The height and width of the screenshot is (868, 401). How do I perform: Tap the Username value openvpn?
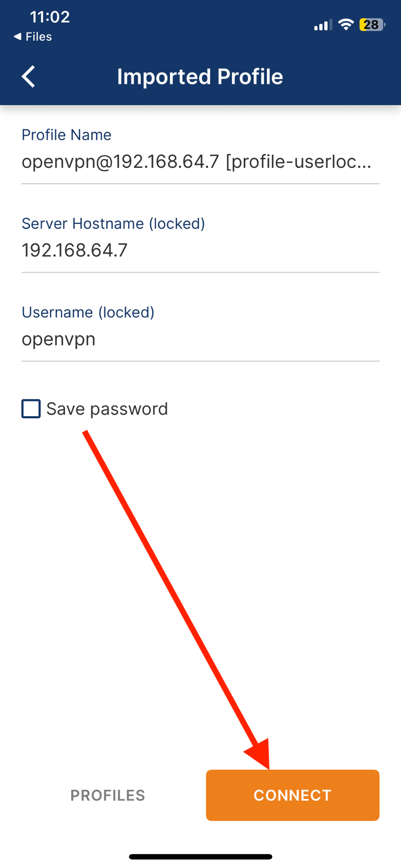[58, 339]
